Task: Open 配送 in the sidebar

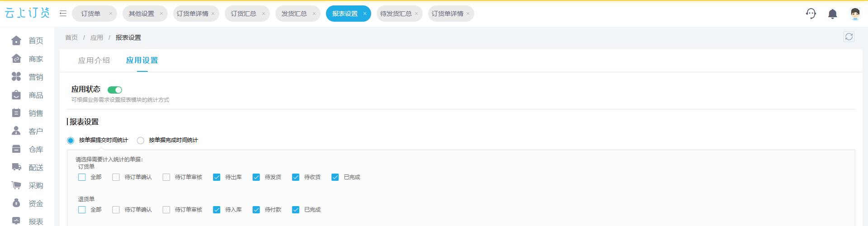Action: click(27, 167)
